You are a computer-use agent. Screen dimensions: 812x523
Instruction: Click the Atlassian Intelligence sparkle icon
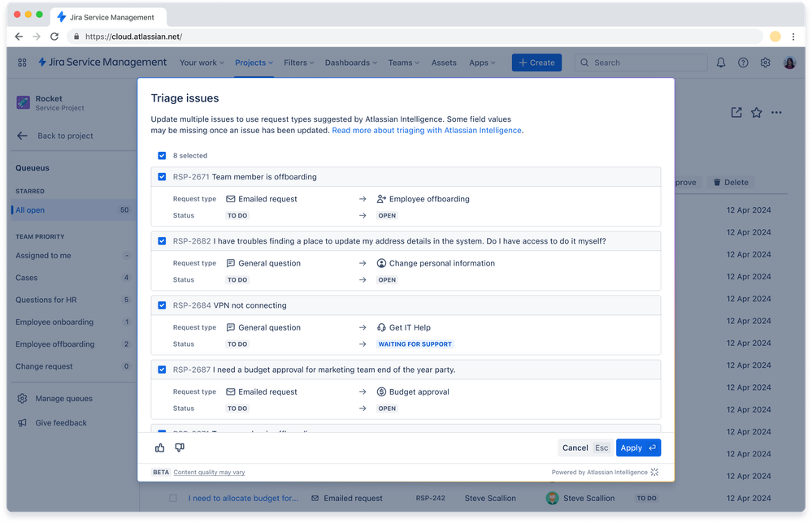click(x=654, y=472)
